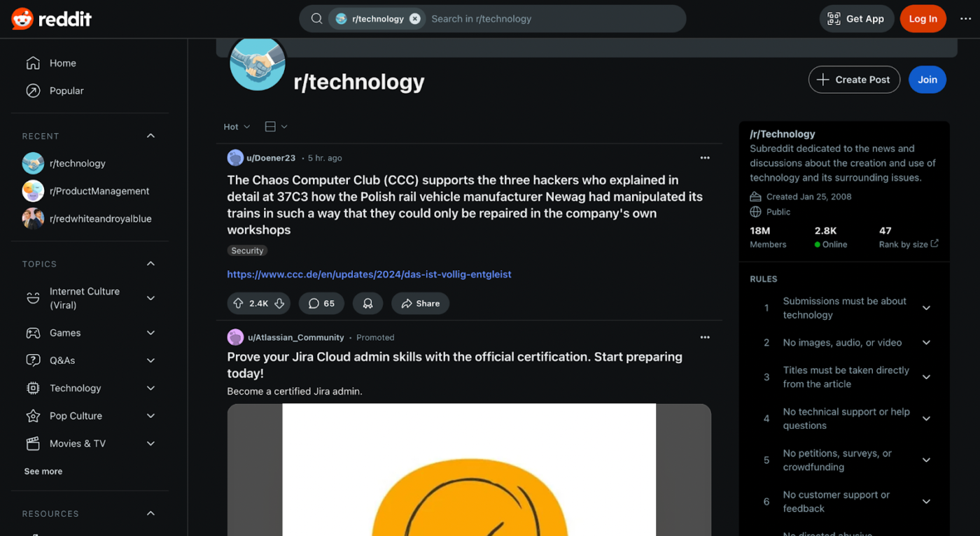Collapse the Recent section
This screenshot has height=536, width=980.
150,136
